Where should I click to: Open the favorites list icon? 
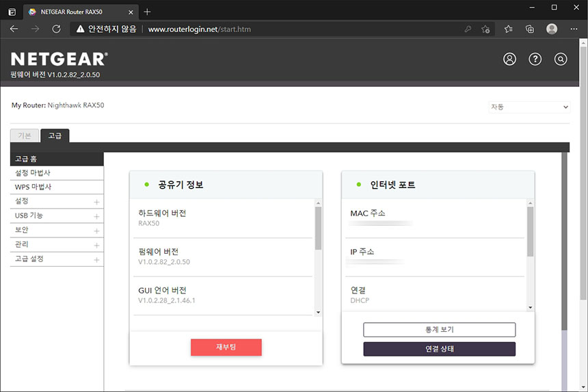[509, 29]
